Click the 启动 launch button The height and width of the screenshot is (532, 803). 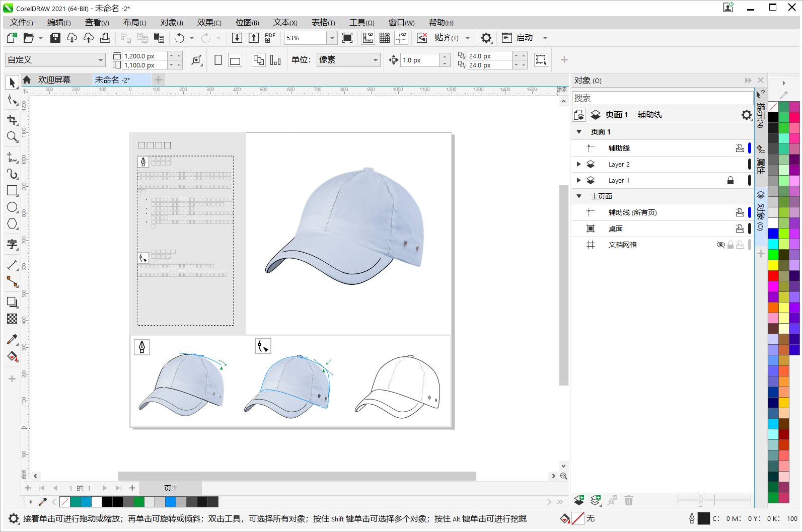pos(524,38)
